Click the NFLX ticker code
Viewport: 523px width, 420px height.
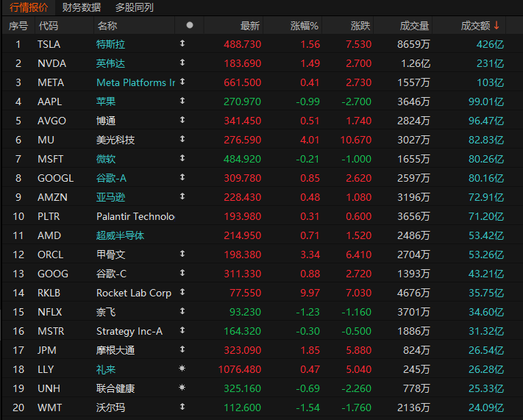coord(50,312)
